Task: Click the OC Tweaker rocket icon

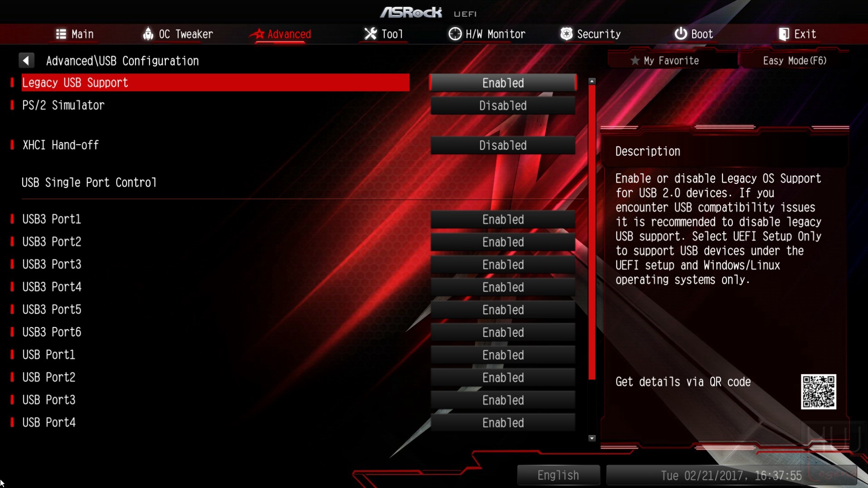Action: [x=148, y=34]
